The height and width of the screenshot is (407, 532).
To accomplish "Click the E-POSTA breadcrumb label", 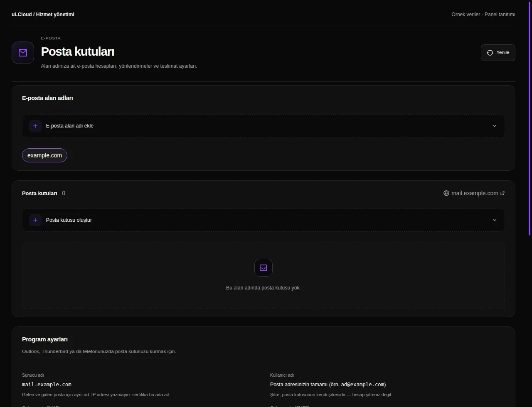I will click(51, 38).
